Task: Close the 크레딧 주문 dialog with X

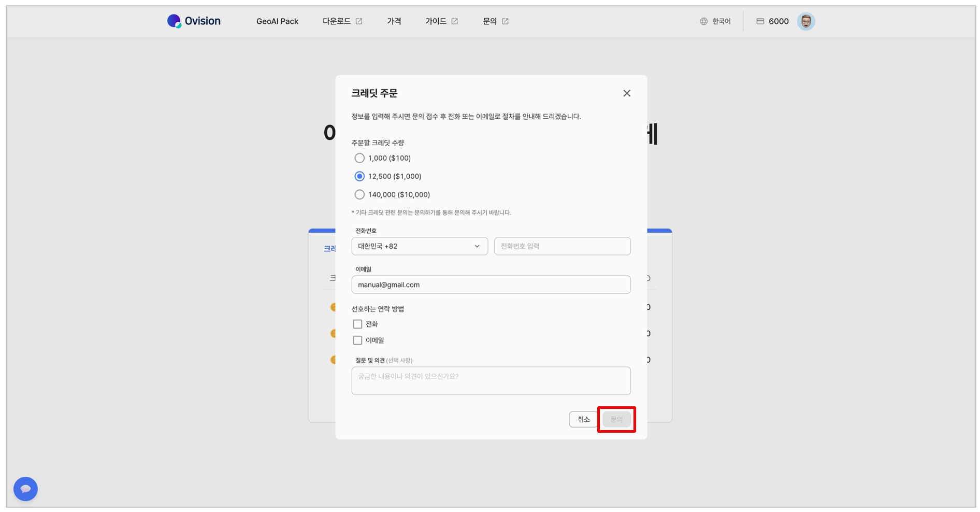Action: pyautogui.click(x=626, y=93)
